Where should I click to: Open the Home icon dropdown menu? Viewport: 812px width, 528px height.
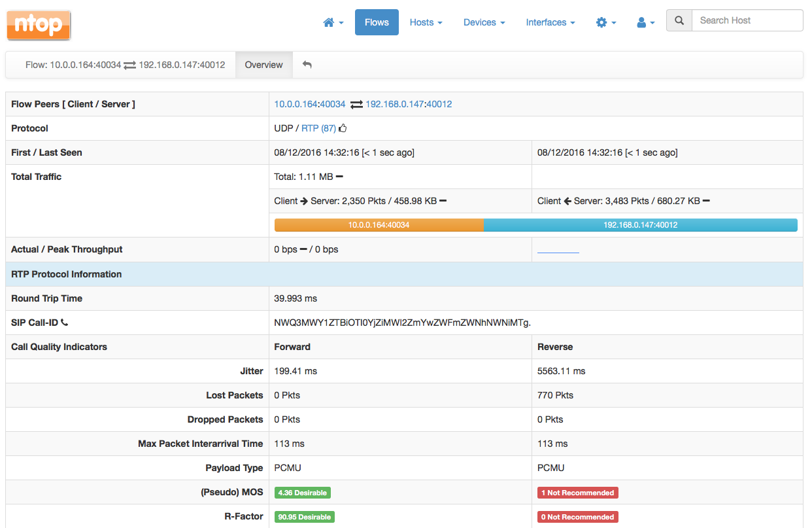click(333, 22)
